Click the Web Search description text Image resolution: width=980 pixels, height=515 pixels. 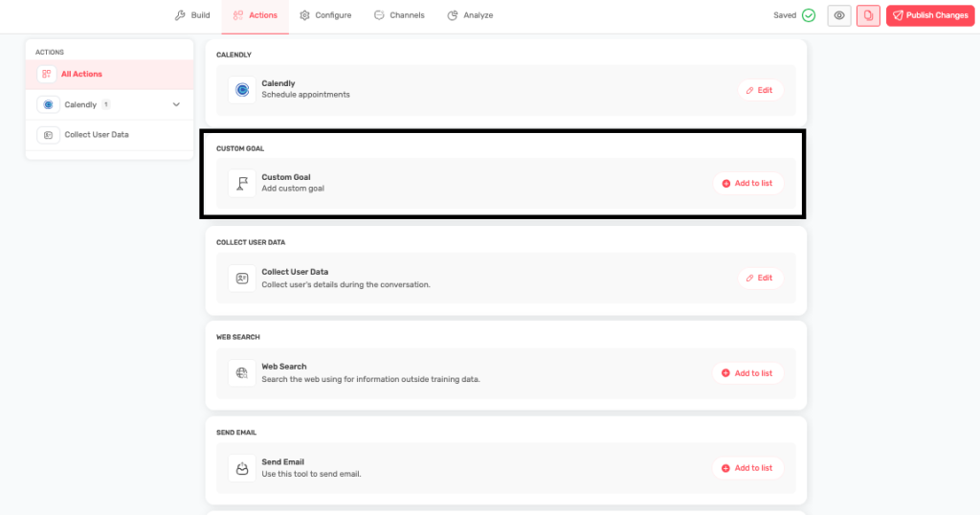[370, 379]
